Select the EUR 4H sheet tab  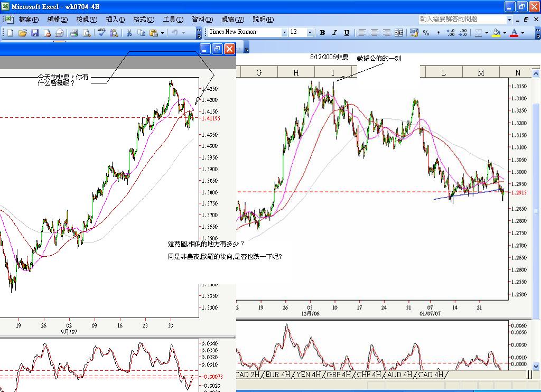(x=278, y=375)
